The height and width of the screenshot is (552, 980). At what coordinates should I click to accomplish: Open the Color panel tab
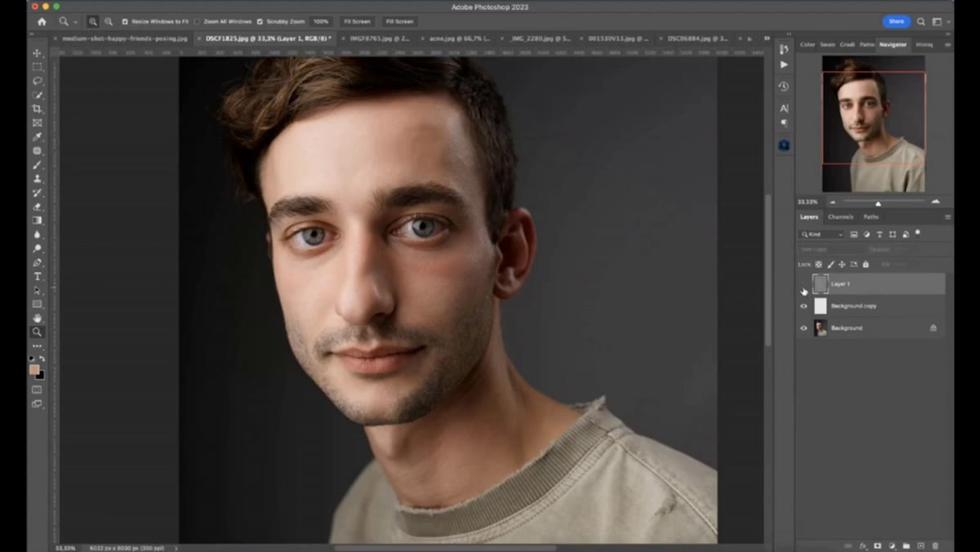click(807, 45)
